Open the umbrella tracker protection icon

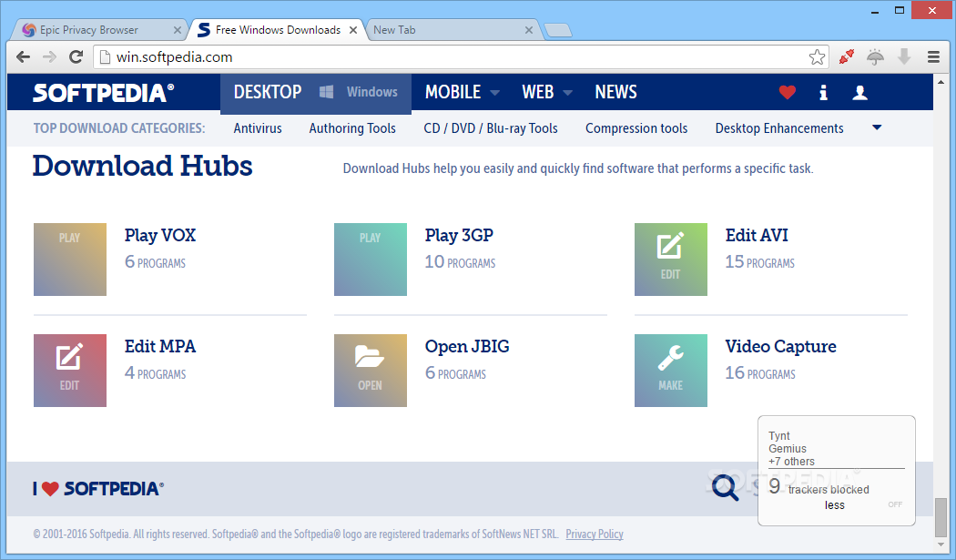876,56
